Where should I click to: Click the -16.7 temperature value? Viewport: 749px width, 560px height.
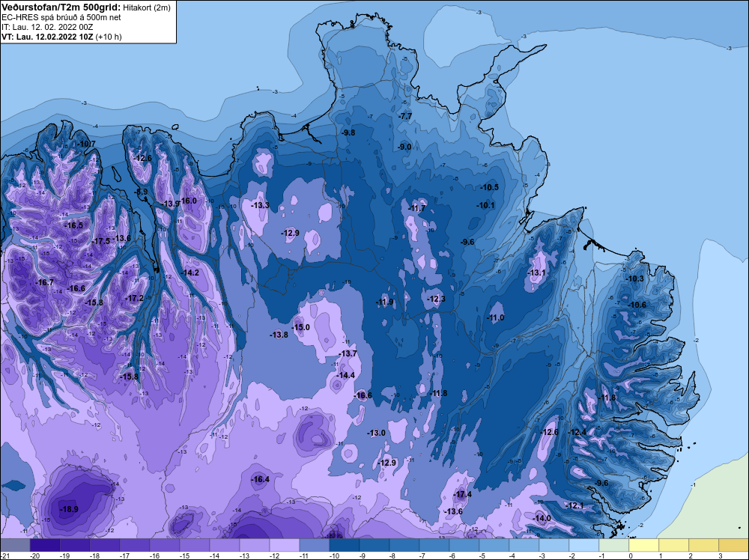[44, 283]
